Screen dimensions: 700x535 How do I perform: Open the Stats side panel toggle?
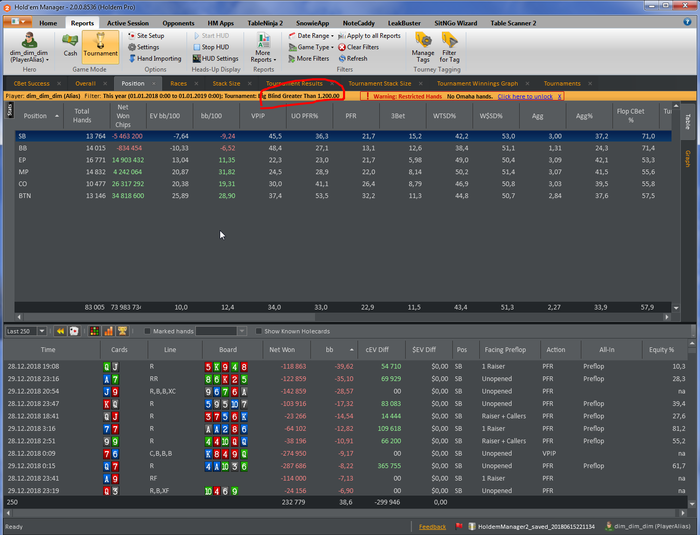(x=10, y=110)
